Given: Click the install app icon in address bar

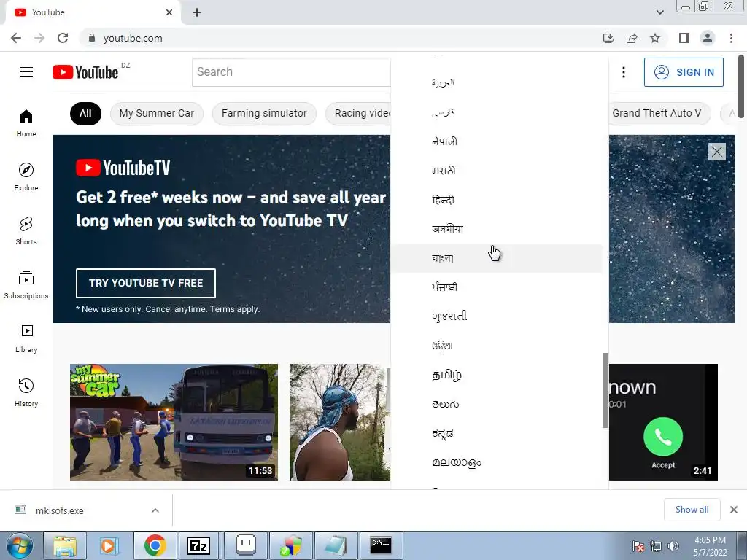Looking at the screenshot, I should (608, 38).
